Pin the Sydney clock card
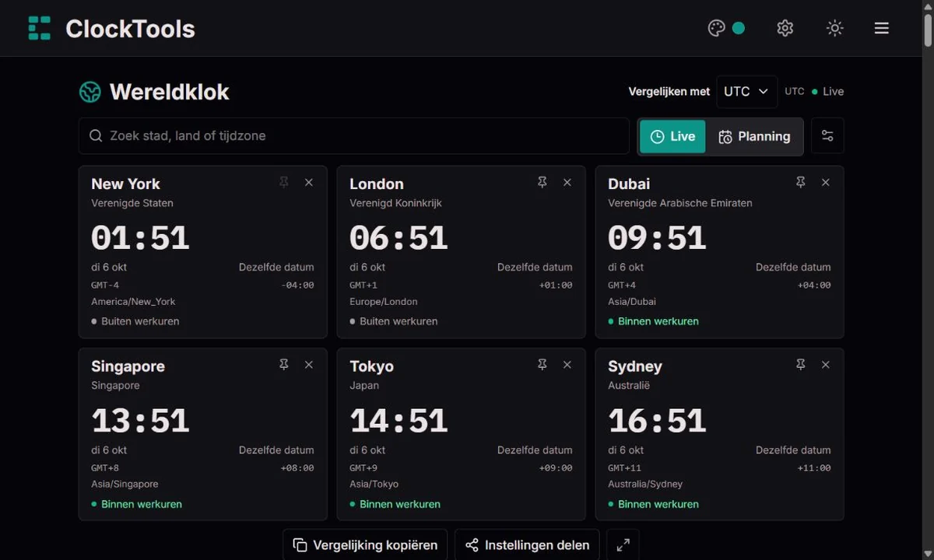The height and width of the screenshot is (560, 934). tap(801, 365)
